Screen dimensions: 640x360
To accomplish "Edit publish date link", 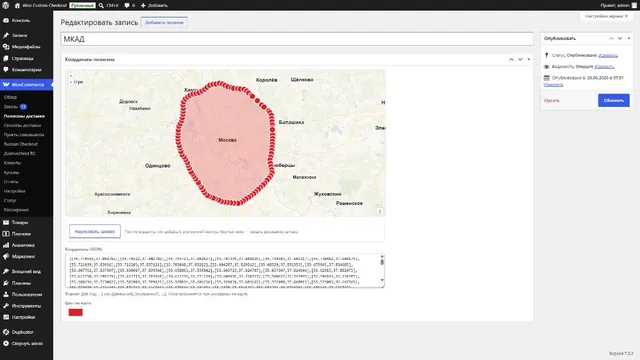I will pos(553,85).
